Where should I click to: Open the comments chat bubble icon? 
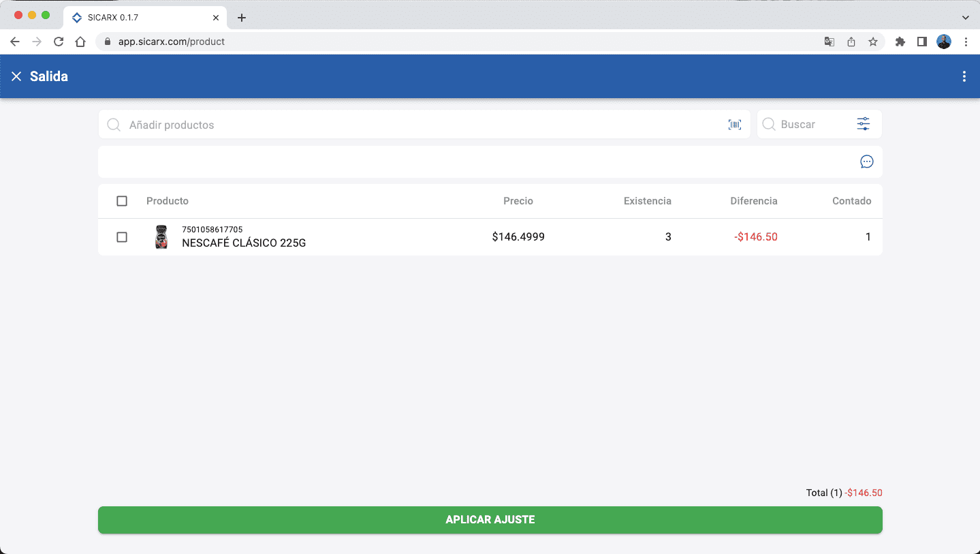866,161
